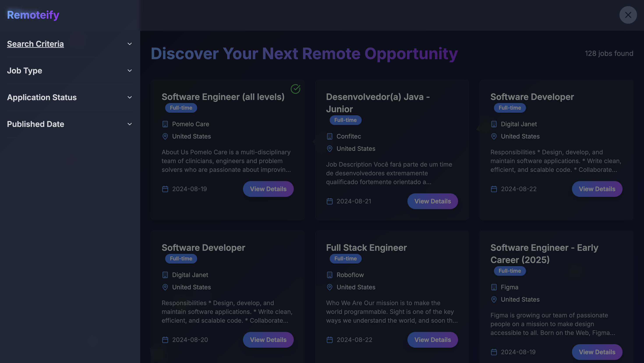Click the building icon on the 2024-08-22 Digital Janet card

[494, 124]
